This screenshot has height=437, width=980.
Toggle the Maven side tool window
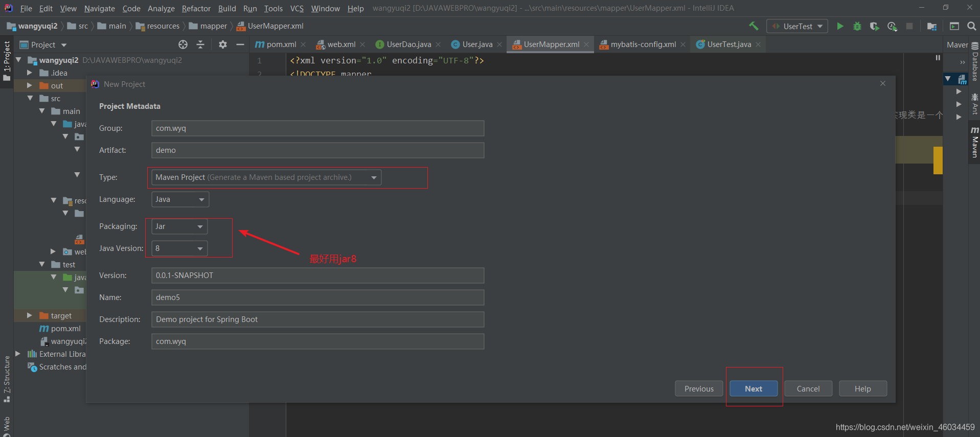coord(975,143)
